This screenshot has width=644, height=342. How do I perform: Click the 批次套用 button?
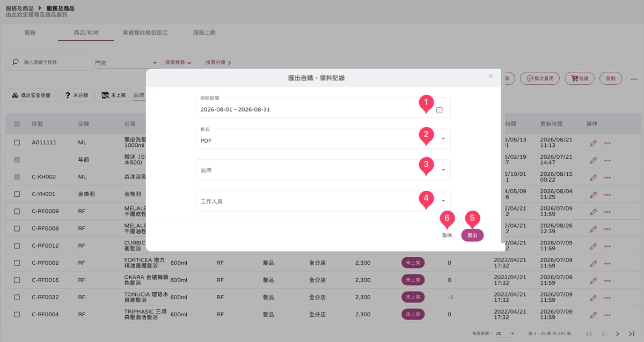click(540, 78)
